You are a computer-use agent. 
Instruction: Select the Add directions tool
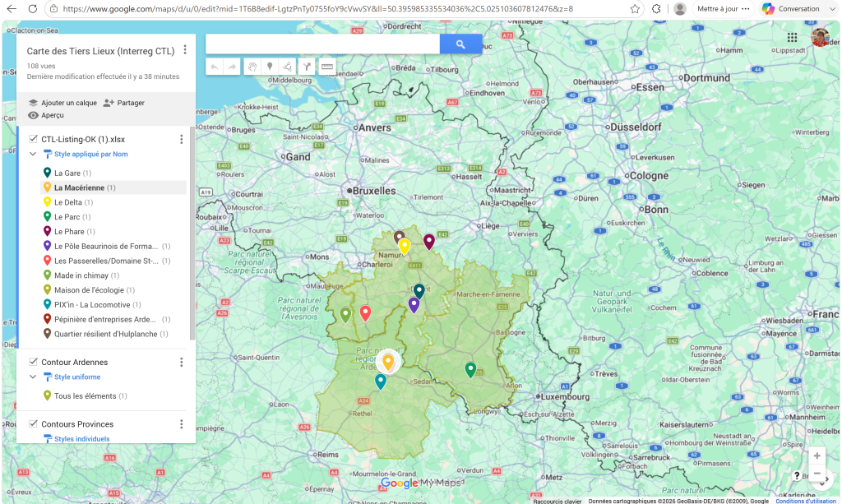307,67
